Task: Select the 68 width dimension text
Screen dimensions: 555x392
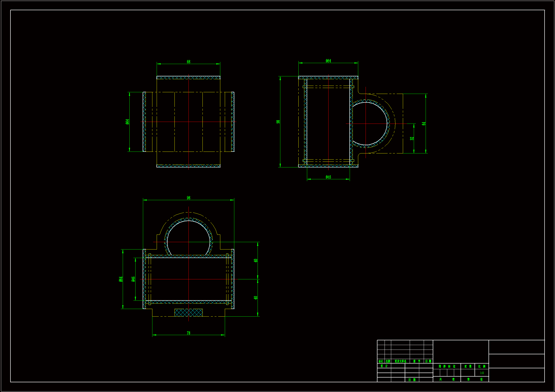Action: coord(188,62)
